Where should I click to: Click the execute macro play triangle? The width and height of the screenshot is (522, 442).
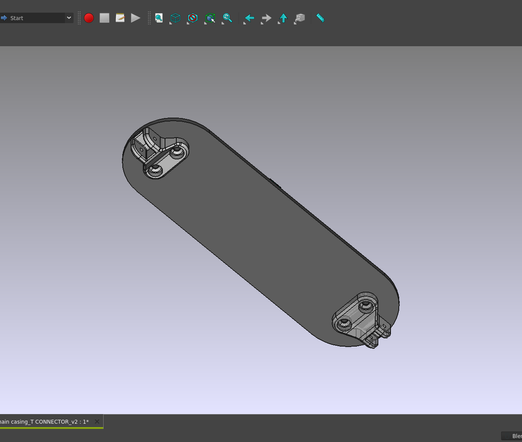135,18
